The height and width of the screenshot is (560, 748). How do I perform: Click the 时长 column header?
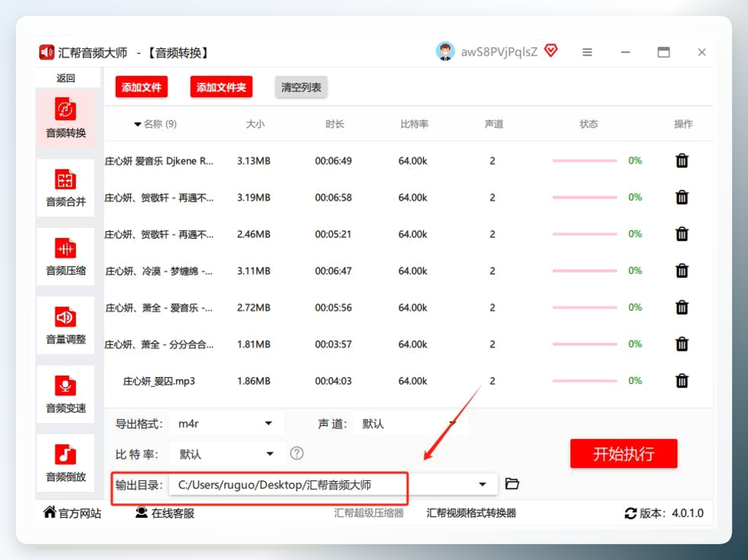point(334,124)
